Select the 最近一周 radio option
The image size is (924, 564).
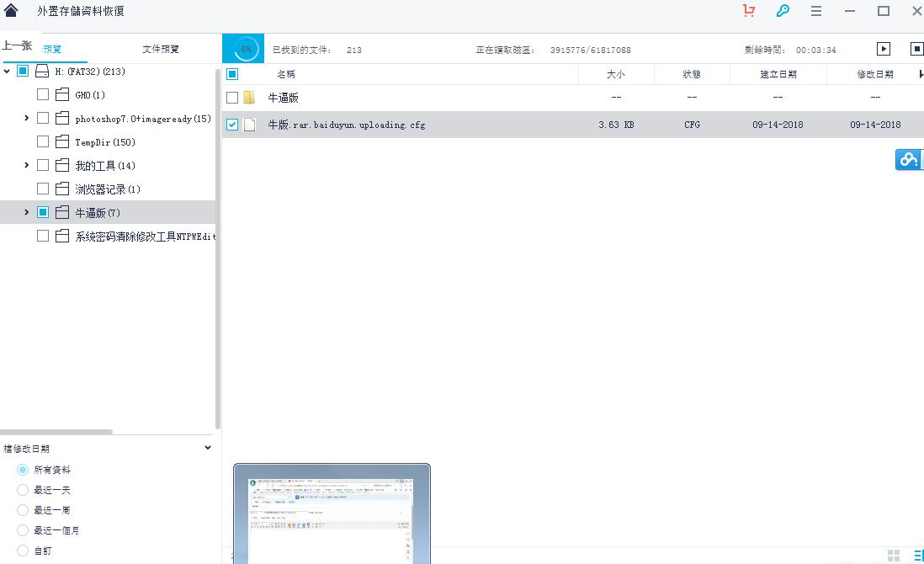click(23, 510)
